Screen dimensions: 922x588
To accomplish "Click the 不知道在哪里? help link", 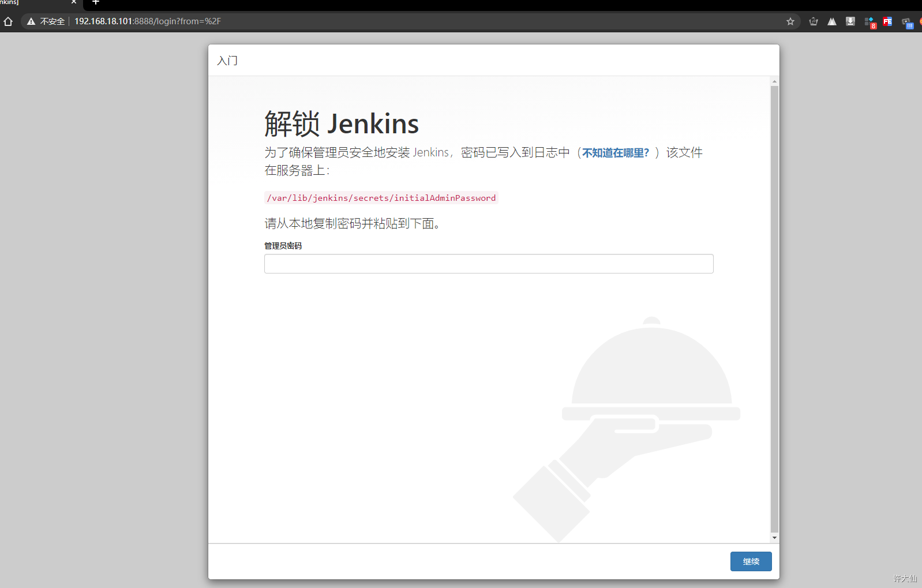I will [616, 153].
